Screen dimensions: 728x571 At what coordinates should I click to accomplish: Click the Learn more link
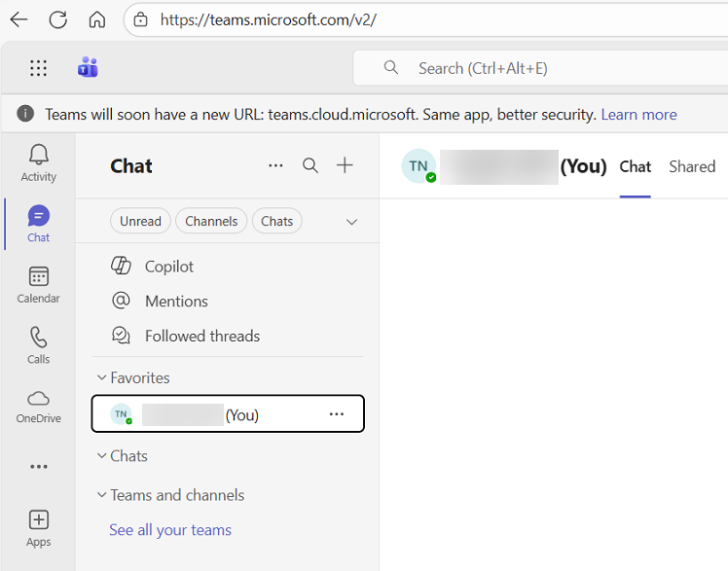(638, 115)
